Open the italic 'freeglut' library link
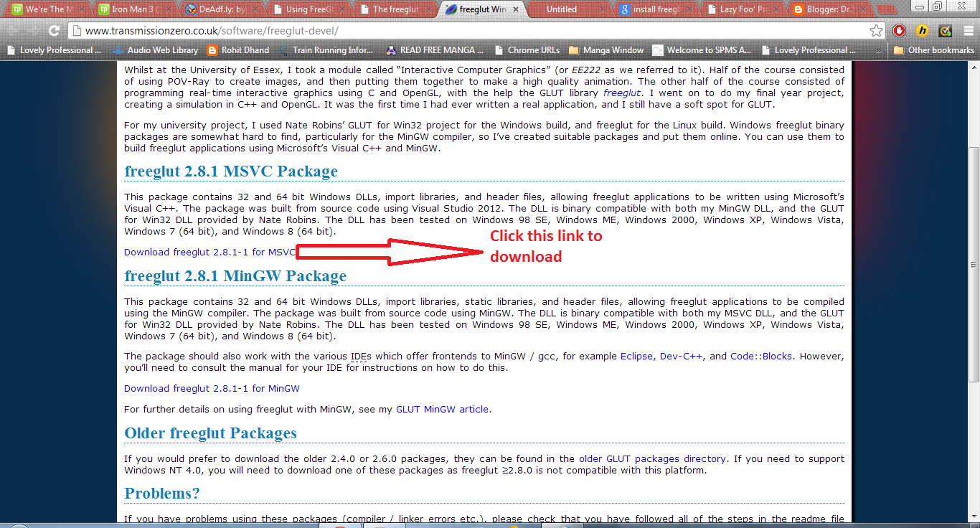This screenshot has width=980, height=528. click(622, 93)
